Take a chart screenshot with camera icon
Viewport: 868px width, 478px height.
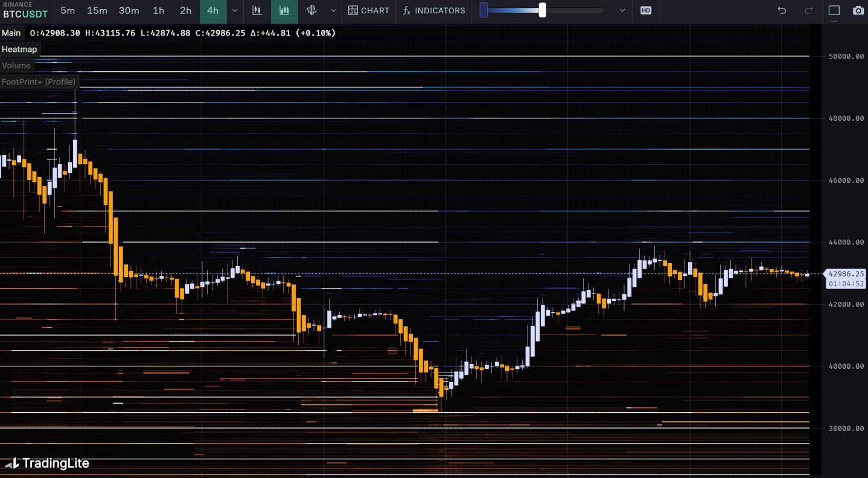858,10
